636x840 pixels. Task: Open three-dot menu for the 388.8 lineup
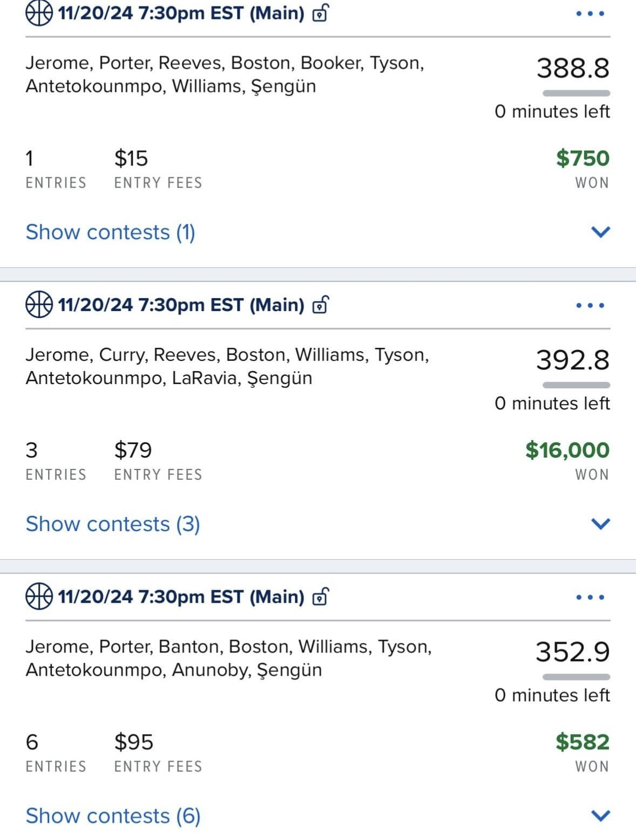(590, 14)
